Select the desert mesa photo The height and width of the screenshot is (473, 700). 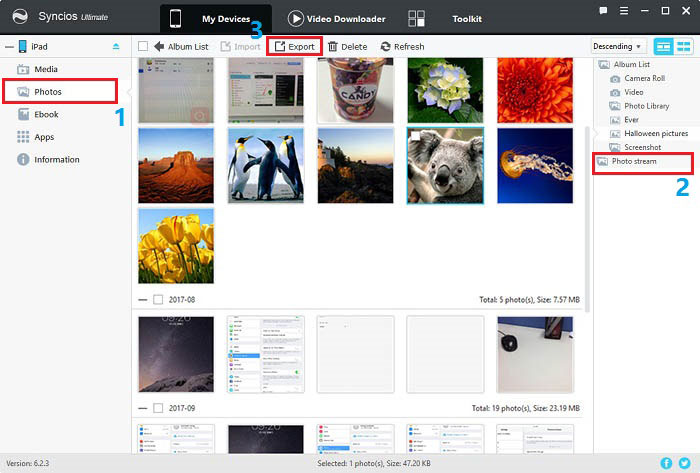click(176, 166)
